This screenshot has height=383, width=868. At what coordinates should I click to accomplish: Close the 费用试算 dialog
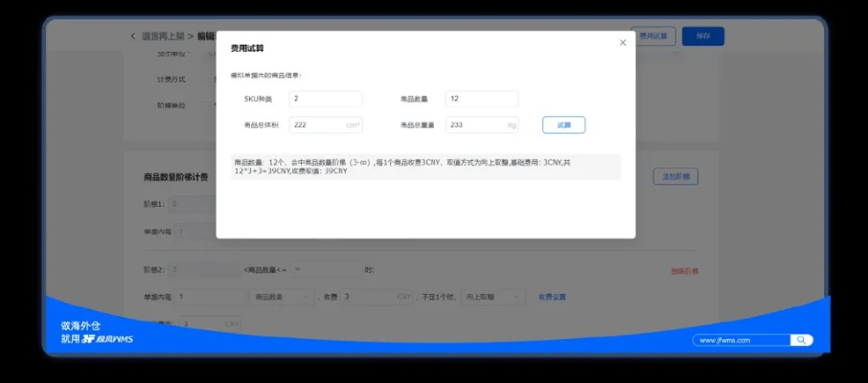(x=623, y=43)
